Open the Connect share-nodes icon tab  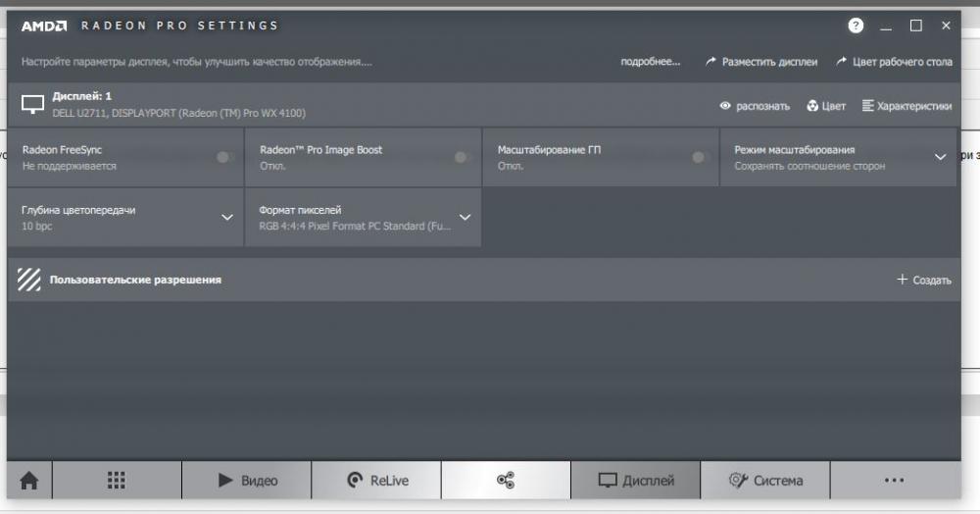click(x=506, y=481)
